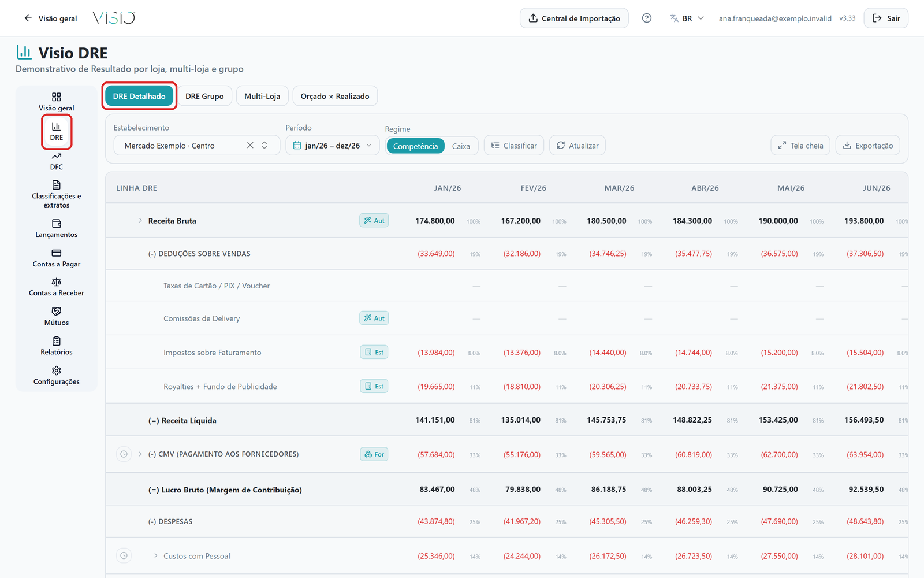Open the Orçado × Realizado tab
Screen dimensions: 924x578
pos(335,96)
